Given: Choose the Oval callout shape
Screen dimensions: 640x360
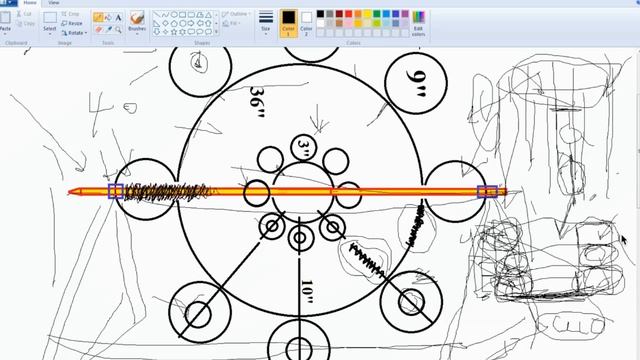Looking at the screenshot, I should pyautogui.click(x=200, y=32).
